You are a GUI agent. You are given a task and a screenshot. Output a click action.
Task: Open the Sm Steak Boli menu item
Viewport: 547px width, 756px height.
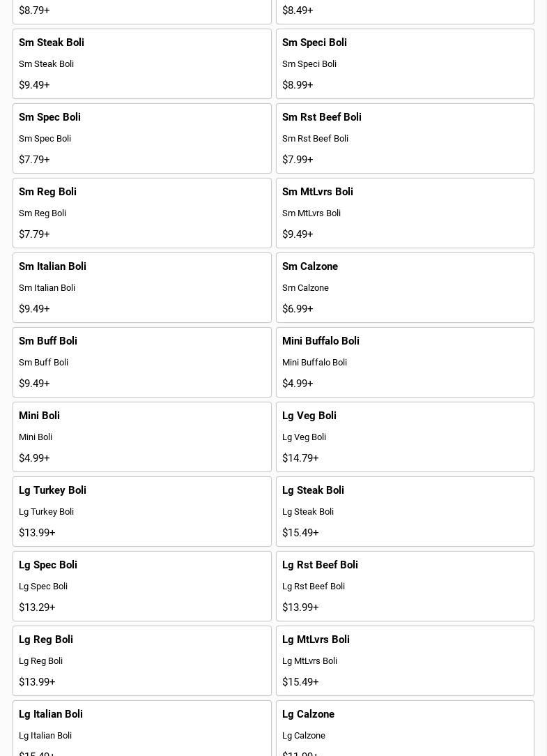point(141,63)
